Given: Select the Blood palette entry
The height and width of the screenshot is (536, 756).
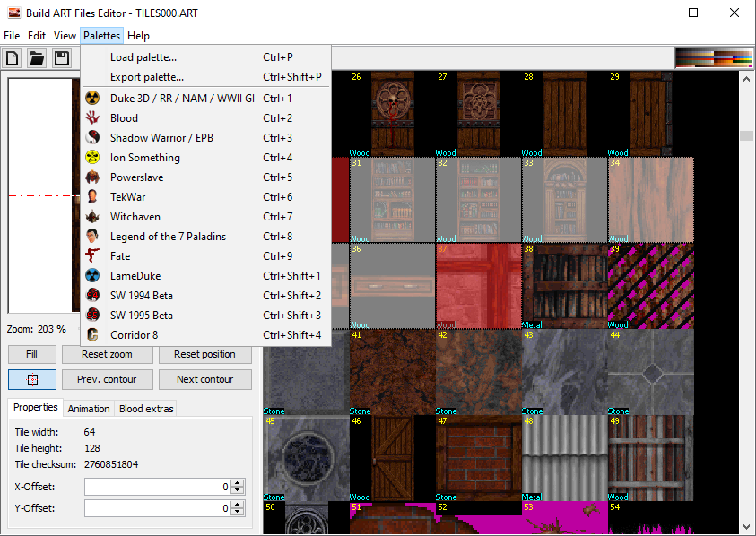Looking at the screenshot, I should pyautogui.click(x=206, y=118).
